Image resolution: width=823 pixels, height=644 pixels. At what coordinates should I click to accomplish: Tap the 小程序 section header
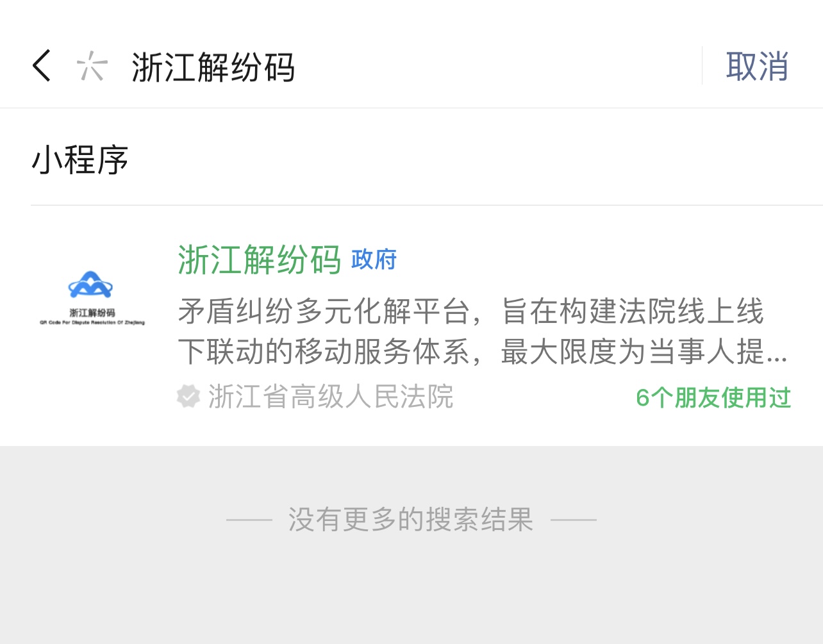click(x=80, y=160)
